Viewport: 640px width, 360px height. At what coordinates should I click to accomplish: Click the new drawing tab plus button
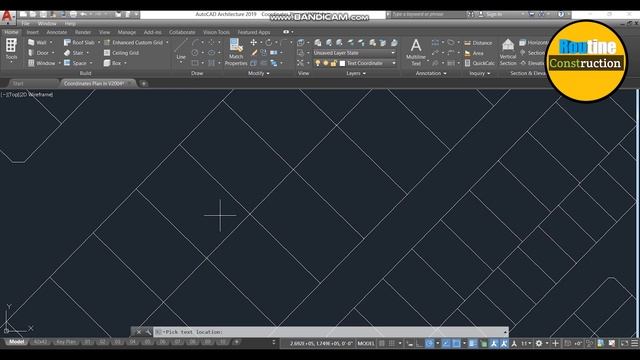144,84
